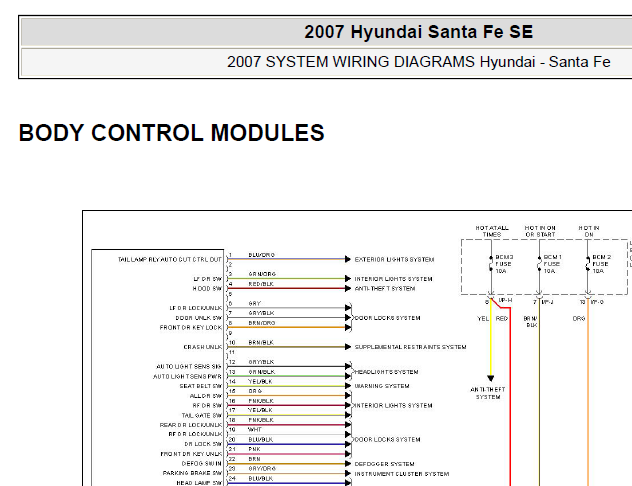The image size is (632, 486).
Task: Select the 'LF DR LOCK/UNLK' label
Action: click(195, 308)
